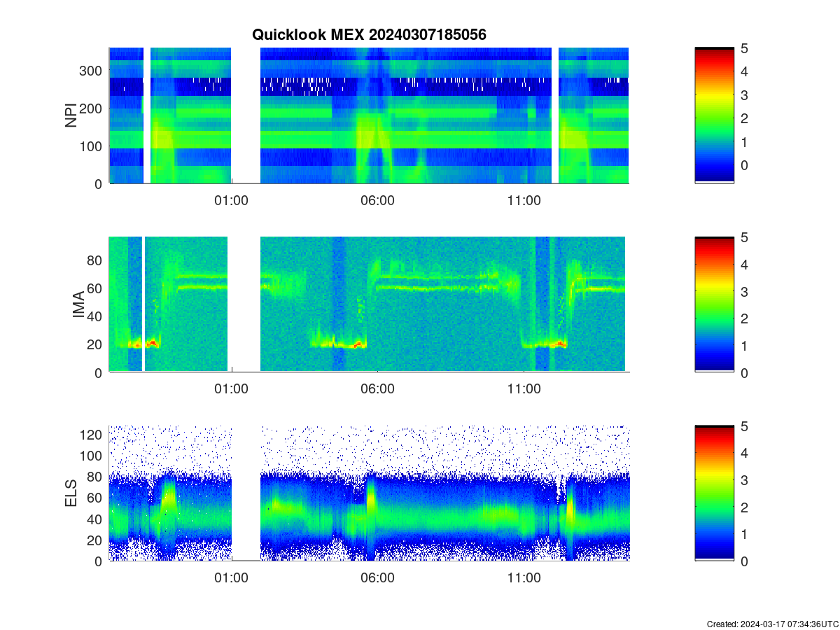Click the 1 label on ELS colorbar
This screenshot has height=630, width=840.
click(x=743, y=533)
